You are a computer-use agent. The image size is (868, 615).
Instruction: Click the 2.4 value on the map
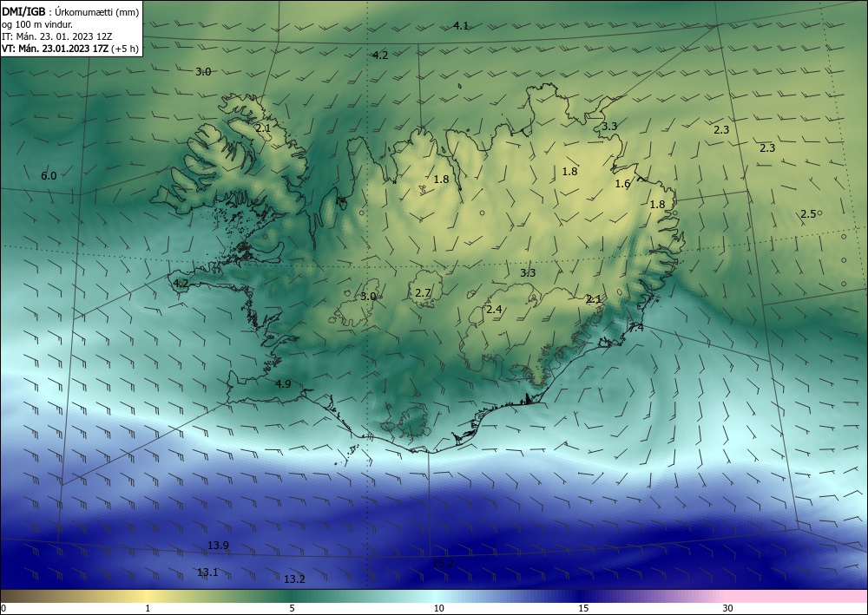[494, 309]
